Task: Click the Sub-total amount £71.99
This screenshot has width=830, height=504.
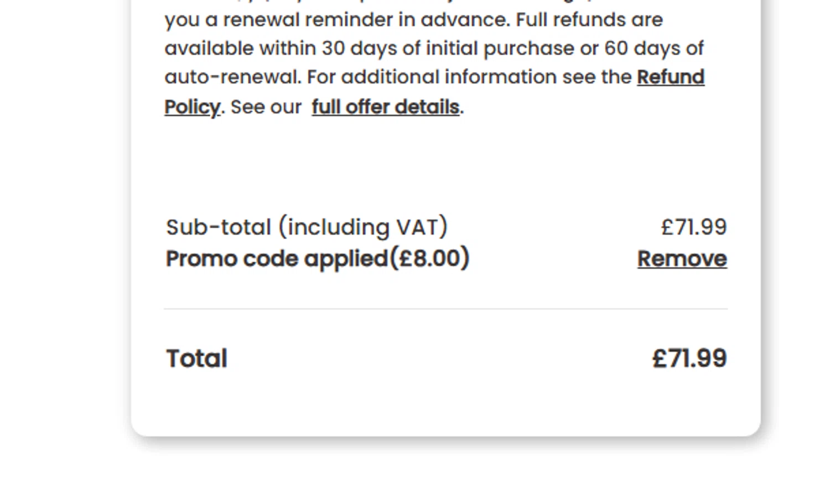Action: [x=694, y=227]
